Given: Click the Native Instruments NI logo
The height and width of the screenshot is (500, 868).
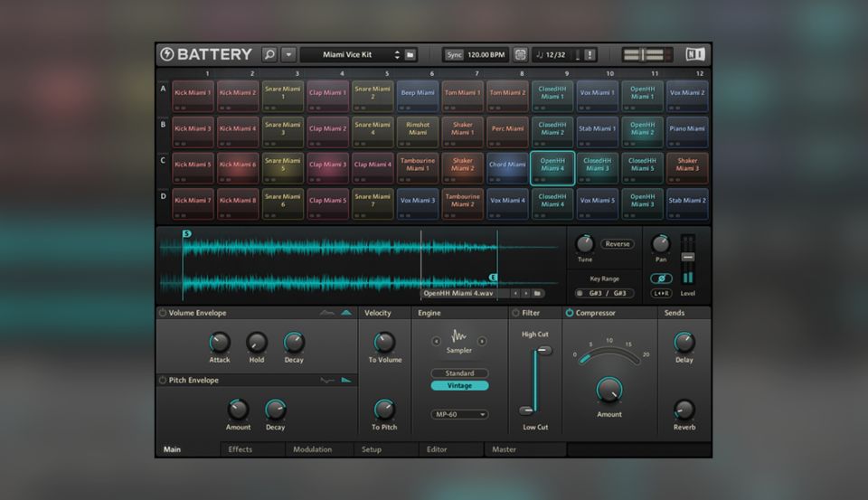Looking at the screenshot, I should (x=694, y=54).
